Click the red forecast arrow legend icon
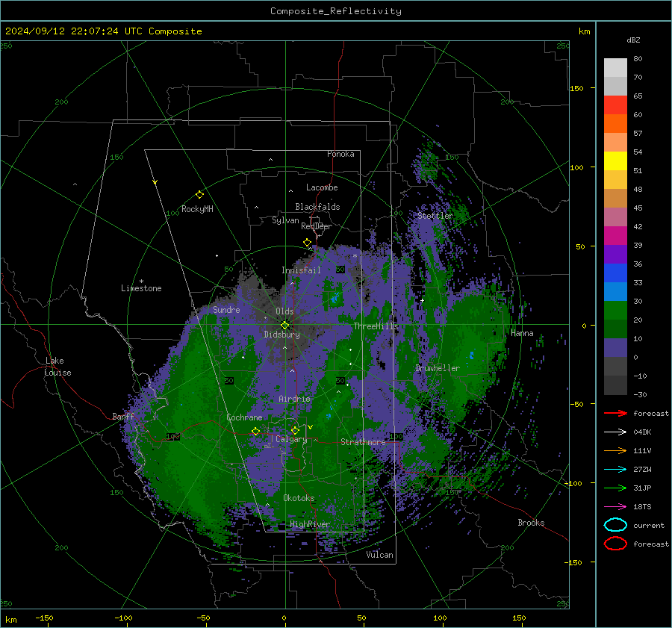Screen dimensions: 672x628 (x=615, y=413)
